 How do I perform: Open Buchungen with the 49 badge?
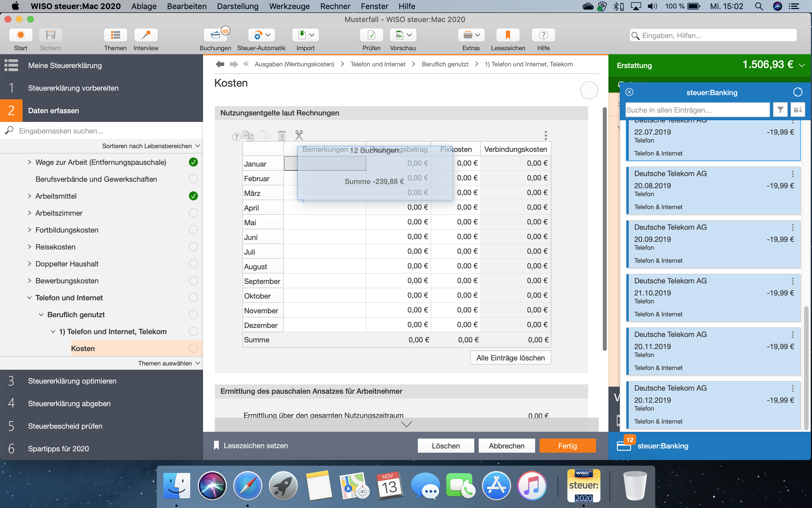[215, 35]
